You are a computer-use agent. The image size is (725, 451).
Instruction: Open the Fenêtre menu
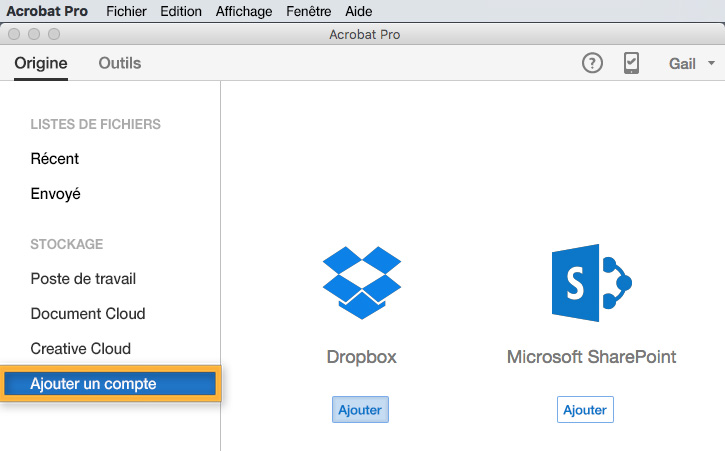tap(308, 11)
